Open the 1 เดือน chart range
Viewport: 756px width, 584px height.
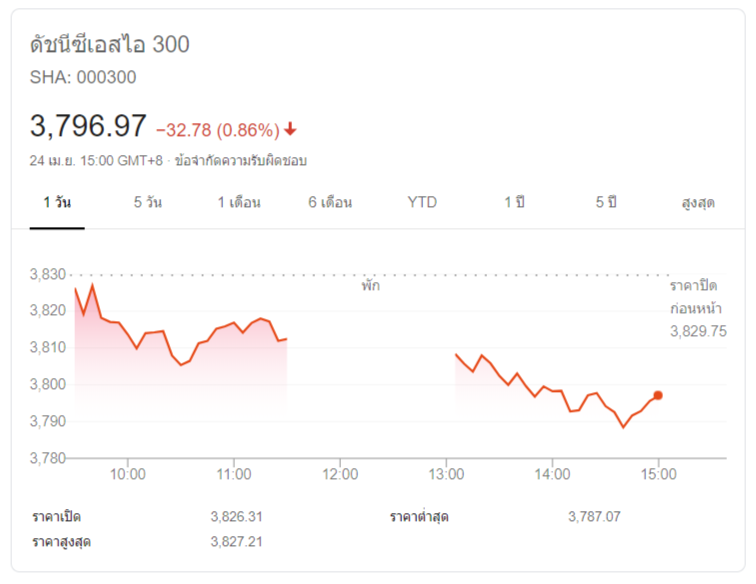[239, 203]
